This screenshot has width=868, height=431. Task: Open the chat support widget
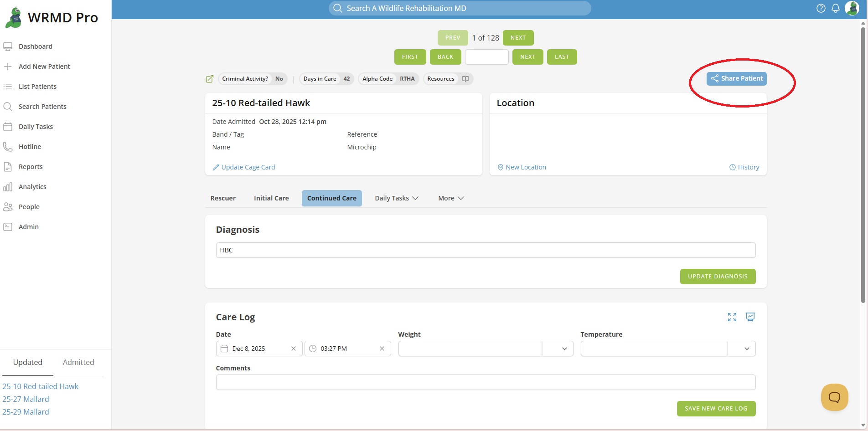835,397
